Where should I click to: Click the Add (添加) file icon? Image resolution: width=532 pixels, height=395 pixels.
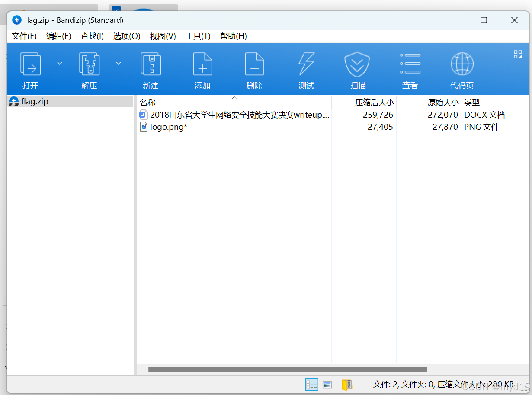(x=202, y=64)
